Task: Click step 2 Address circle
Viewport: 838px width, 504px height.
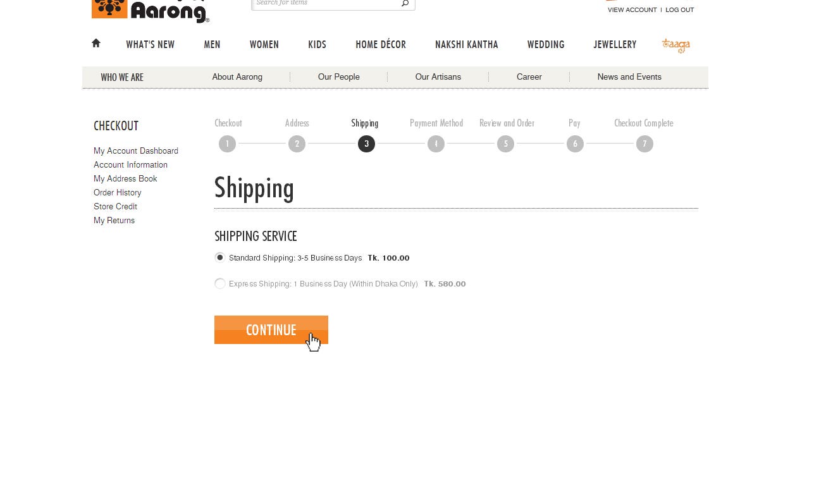Action: click(x=297, y=144)
